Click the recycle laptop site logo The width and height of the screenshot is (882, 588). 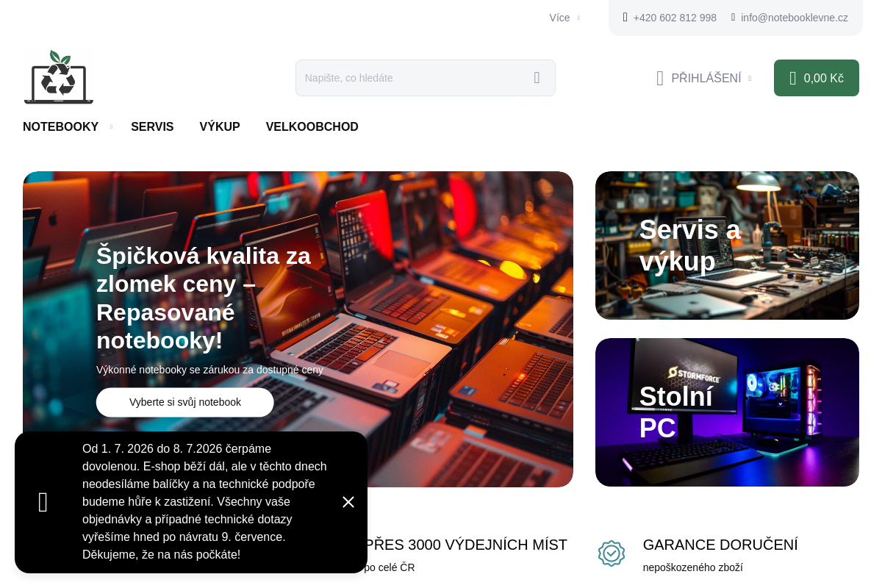pyautogui.click(x=59, y=77)
